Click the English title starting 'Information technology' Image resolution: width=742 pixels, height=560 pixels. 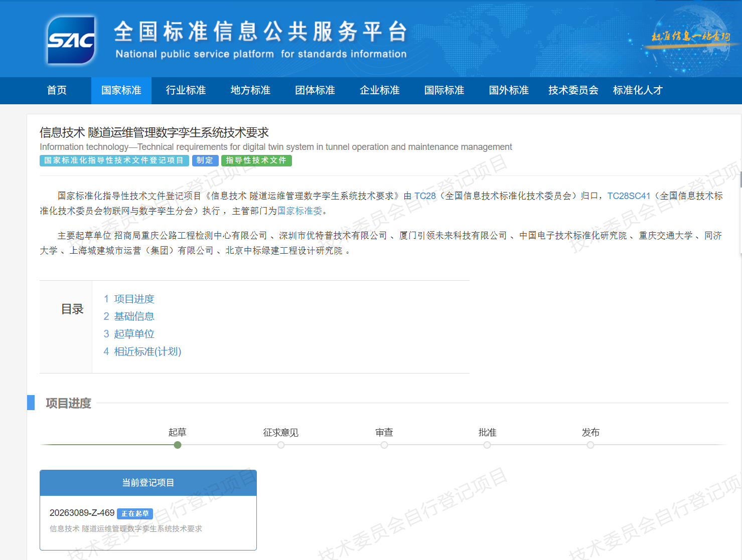point(276,147)
